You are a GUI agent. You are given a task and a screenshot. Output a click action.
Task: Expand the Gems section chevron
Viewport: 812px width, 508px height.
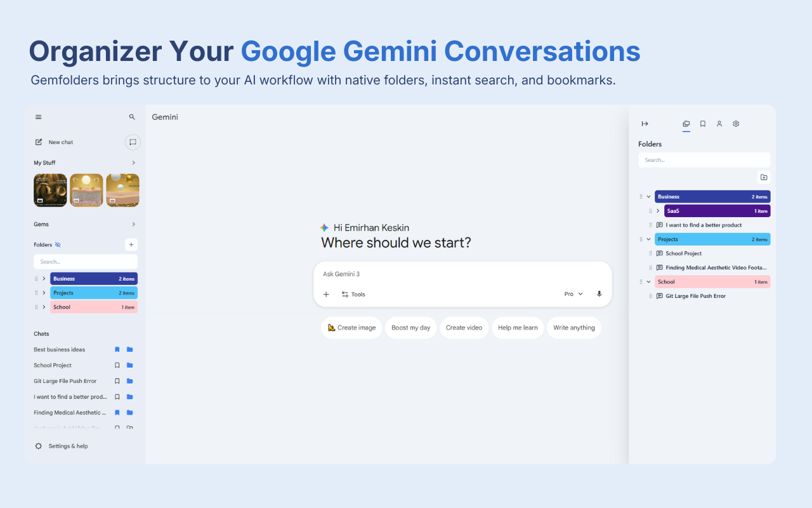133,224
